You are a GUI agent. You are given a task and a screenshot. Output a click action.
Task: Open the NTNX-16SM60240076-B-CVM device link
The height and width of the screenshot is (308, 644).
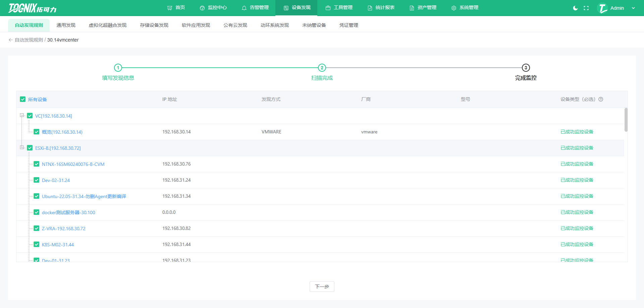coord(73,164)
